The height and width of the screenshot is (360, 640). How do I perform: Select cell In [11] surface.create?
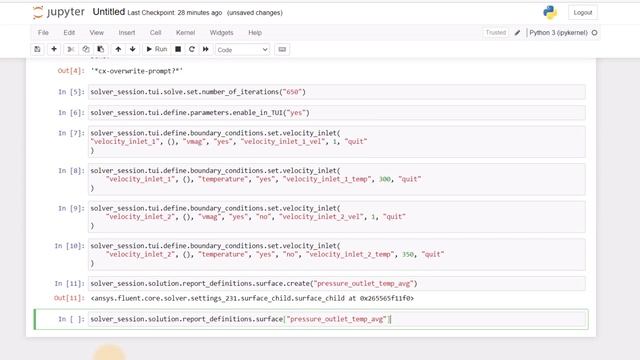tap(337, 284)
